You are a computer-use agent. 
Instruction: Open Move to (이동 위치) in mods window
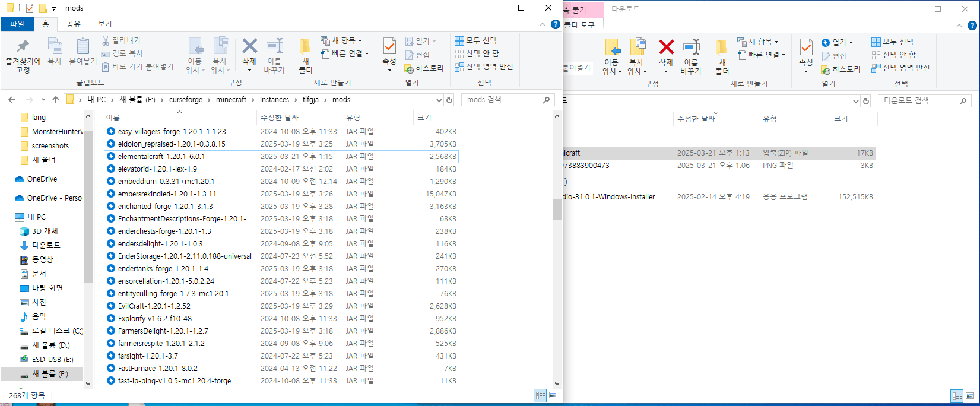point(195,55)
